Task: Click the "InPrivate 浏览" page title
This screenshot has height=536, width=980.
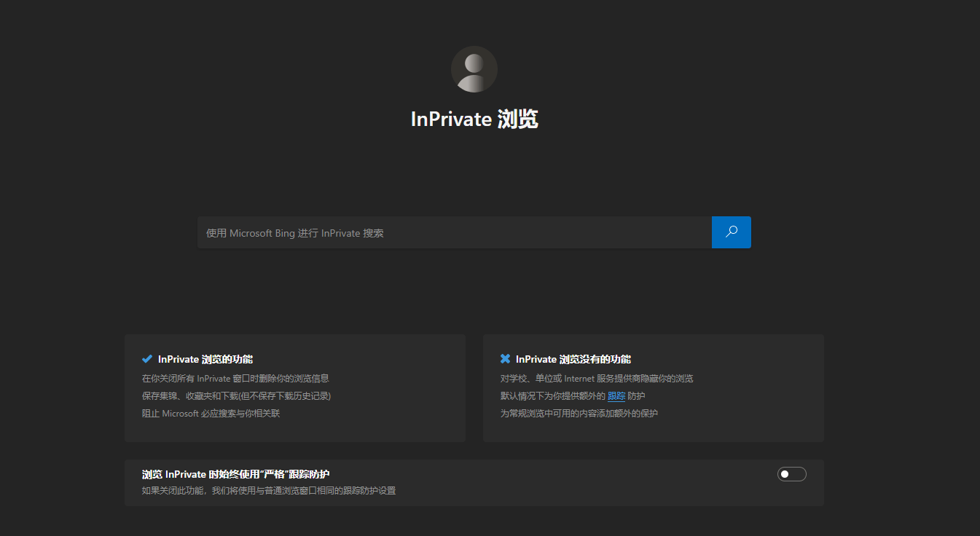Action: point(474,119)
